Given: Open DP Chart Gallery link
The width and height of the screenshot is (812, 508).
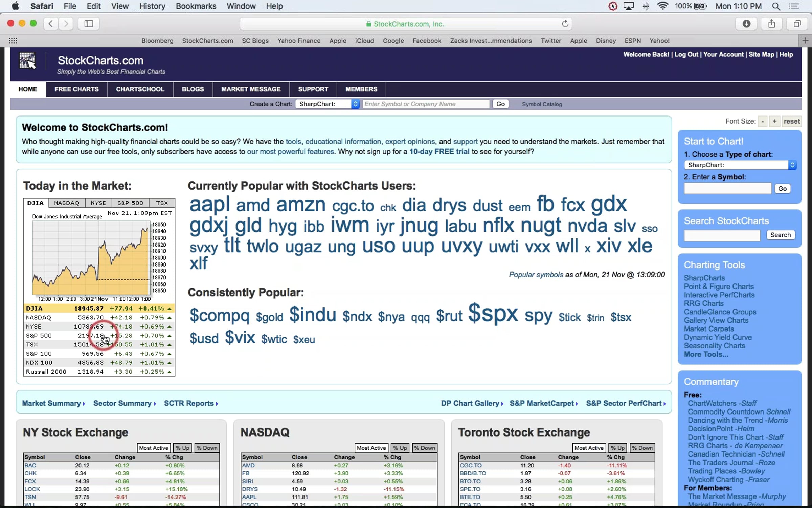Looking at the screenshot, I should coord(472,403).
